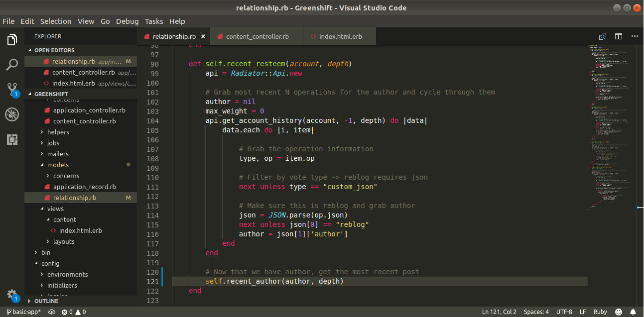Expand the jobs folder
Image resolution: width=644 pixels, height=317 pixels.
click(81, 143)
